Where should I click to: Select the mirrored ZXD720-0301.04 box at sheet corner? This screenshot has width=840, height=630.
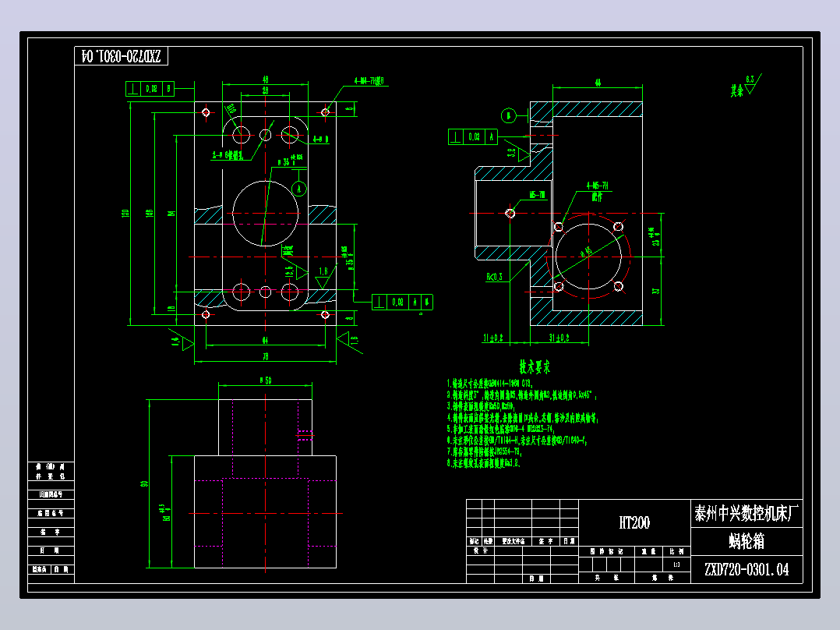click(121, 56)
